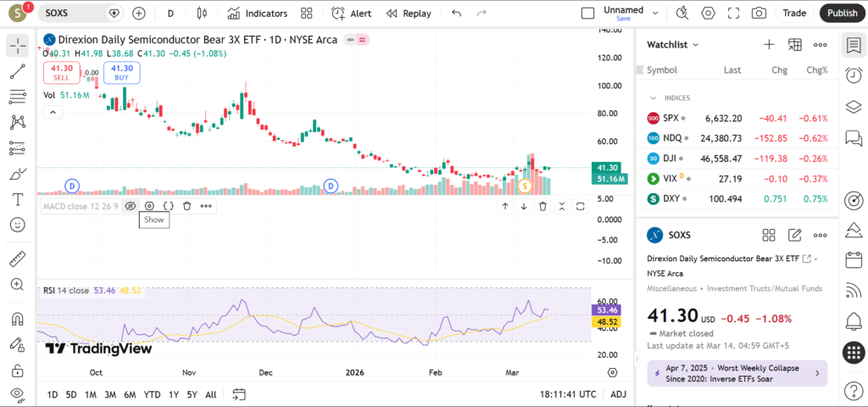Collapse the indicator legend chevron under Vol
Viewport: 868px width, 407px height.
53,112
